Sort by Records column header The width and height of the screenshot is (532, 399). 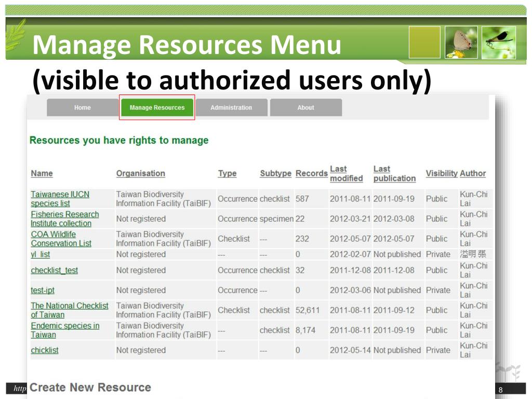pos(312,174)
